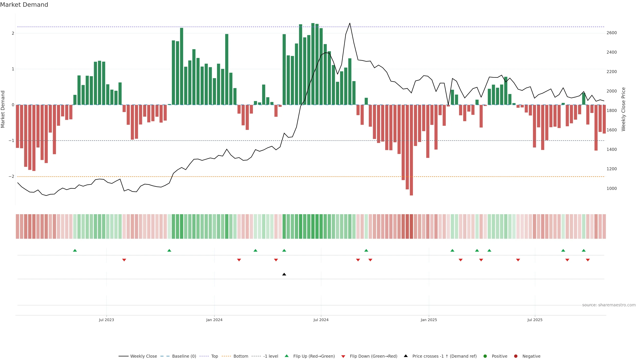This screenshot has width=644, height=362.
Task: Open the sharemaestro.com source link
Action: point(609,305)
